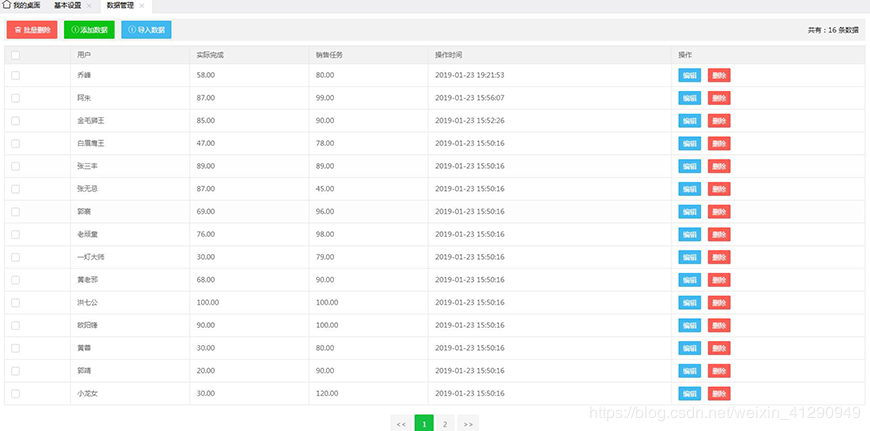
Task: Go to page 2 in pagination
Action: point(445,423)
